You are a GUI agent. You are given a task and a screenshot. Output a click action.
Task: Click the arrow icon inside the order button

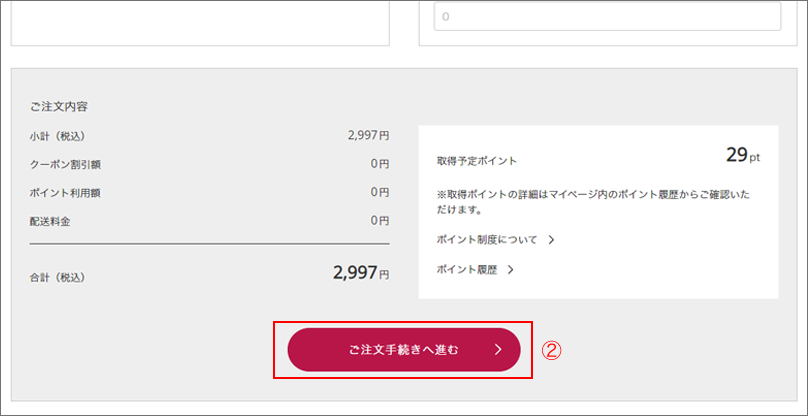pos(499,350)
